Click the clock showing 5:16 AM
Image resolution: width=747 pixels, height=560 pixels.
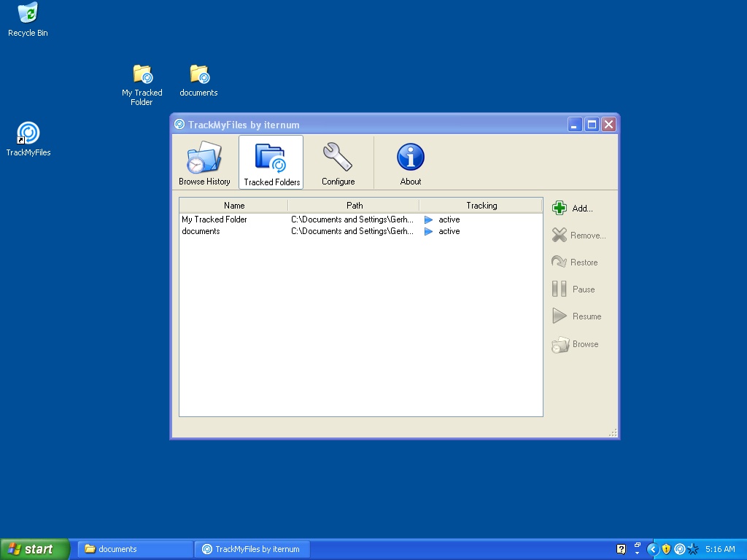click(x=720, y=549)
